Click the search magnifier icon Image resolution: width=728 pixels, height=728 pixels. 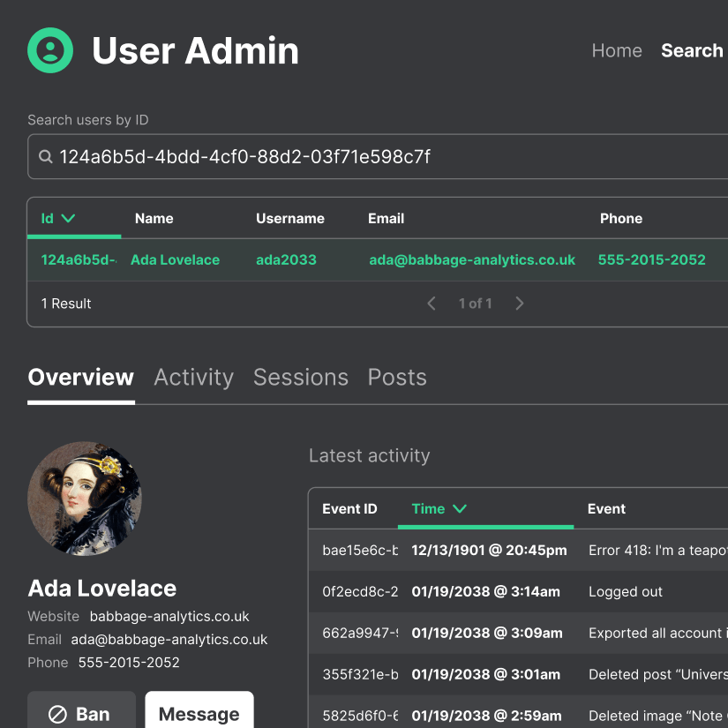pyautogui.click(x=45, y=157)
